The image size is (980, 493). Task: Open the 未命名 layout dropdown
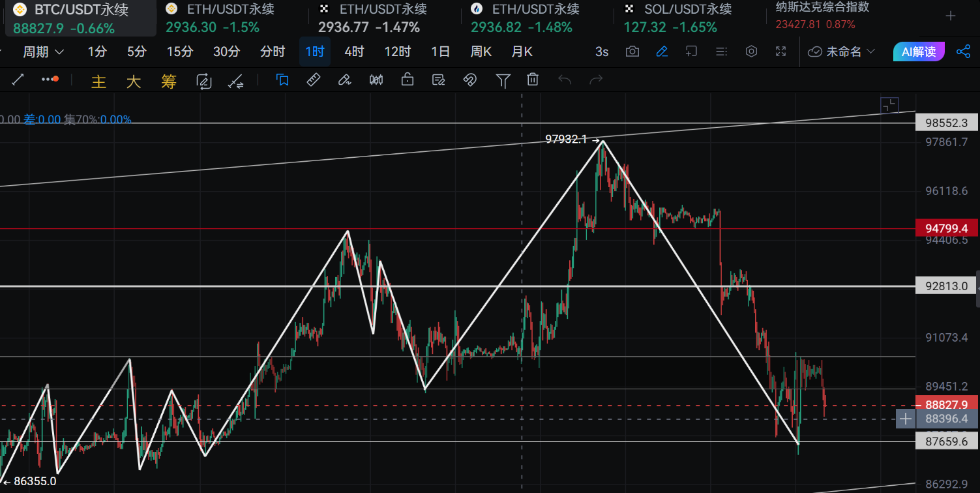pyautogui.click(x=841, y=52)
